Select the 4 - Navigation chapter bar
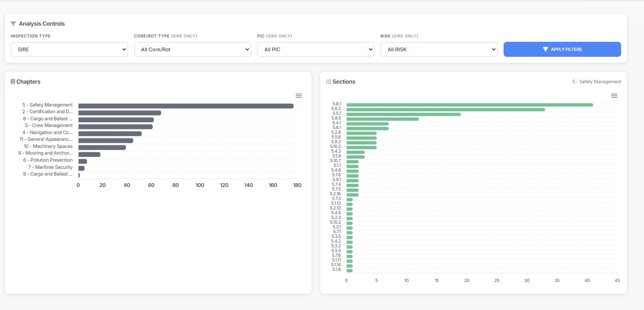The image size is (644, 310). coord(110,134)
